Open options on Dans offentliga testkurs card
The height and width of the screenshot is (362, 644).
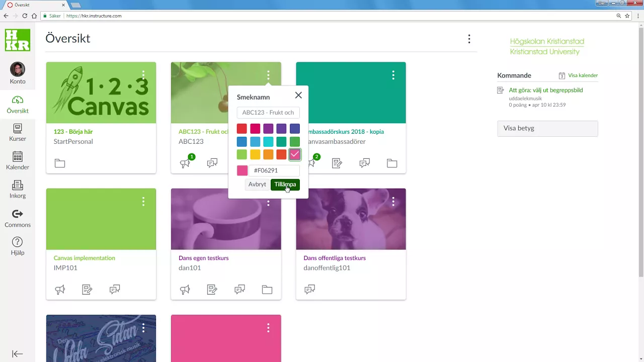pyautogui.click(x=393, y=202)
